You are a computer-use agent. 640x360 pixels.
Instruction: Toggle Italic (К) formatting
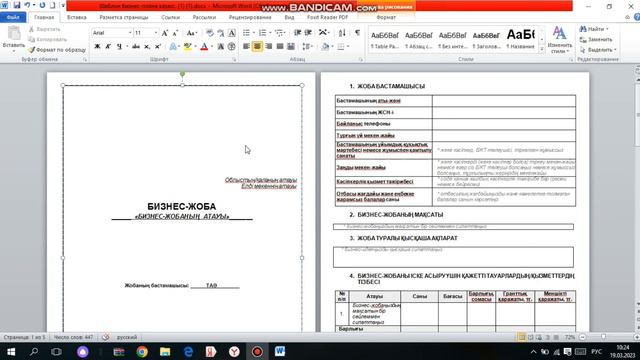pyautogui.click(x=108, y=47)
